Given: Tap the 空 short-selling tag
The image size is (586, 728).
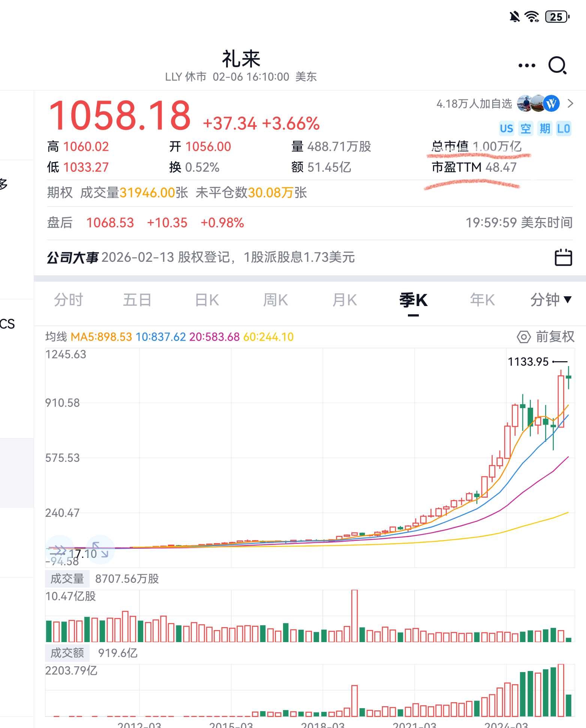Looking at the screenshot, I should [x=526, y=129].
